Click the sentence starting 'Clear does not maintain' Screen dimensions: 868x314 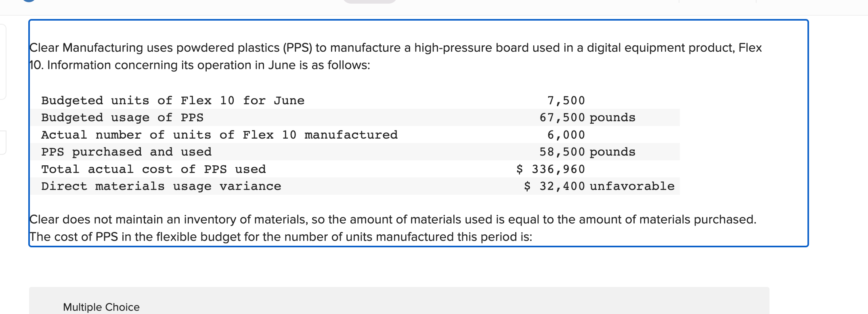click(392, 219)
